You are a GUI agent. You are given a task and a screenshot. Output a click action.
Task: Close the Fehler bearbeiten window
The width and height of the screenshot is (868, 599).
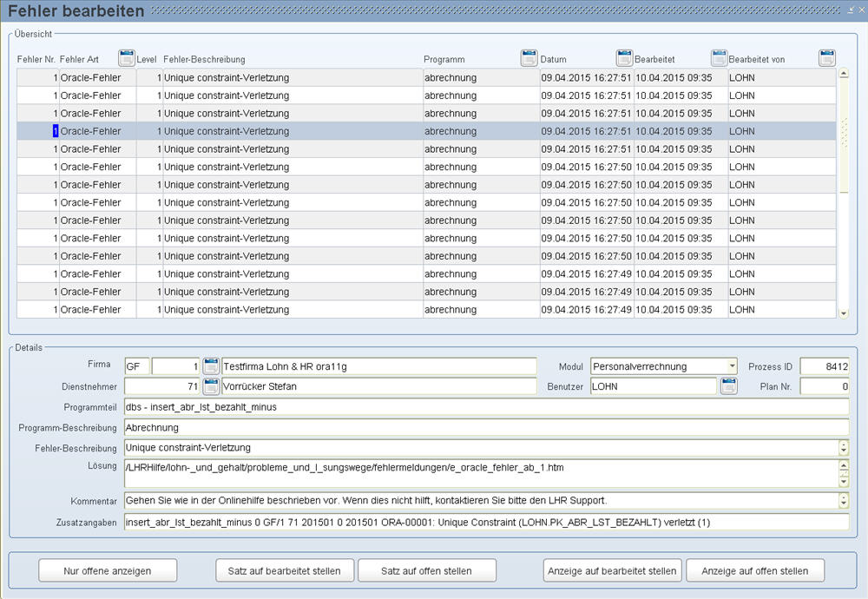tap(861, 10)
